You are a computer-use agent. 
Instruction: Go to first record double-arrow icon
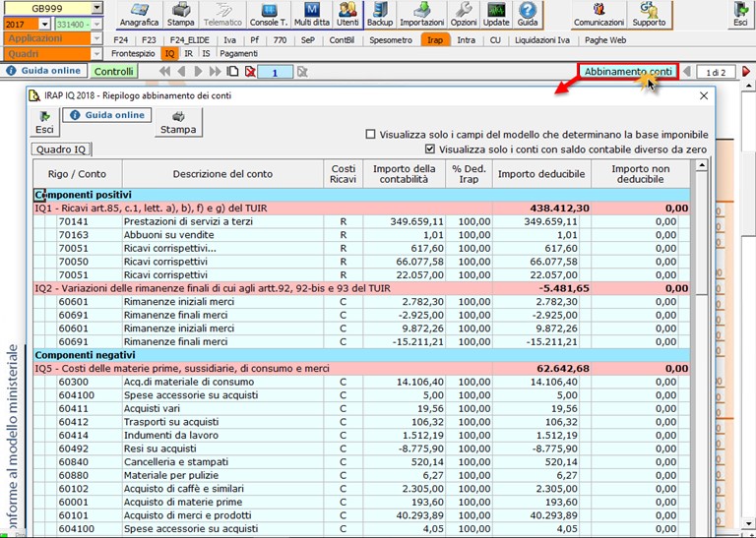(165, 72)
